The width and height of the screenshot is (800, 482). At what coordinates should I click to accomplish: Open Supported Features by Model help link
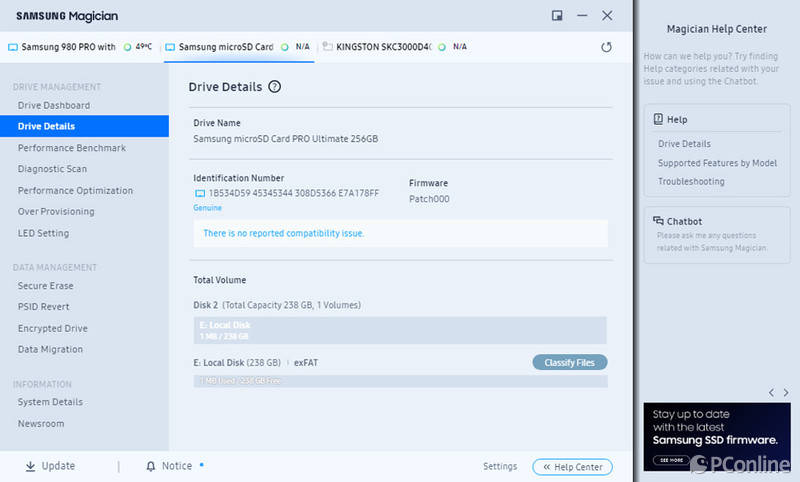tap(717, 163)
